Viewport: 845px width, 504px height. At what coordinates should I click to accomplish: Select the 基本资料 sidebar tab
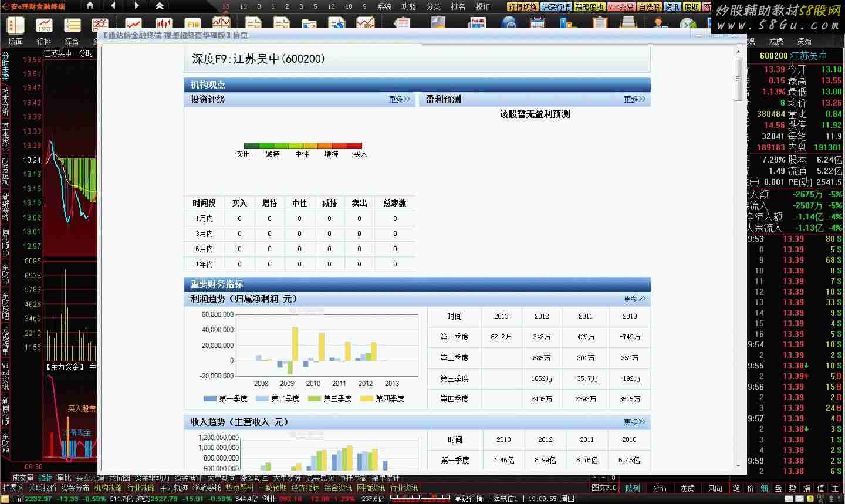point(5,136)
